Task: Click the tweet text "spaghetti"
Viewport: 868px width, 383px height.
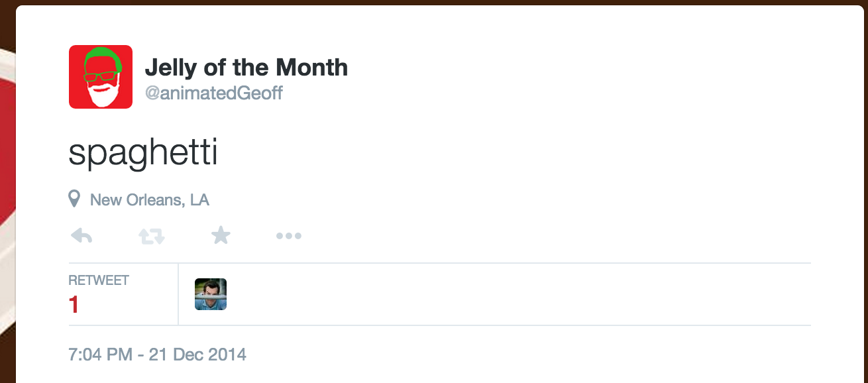Action: tap(143, 154)
